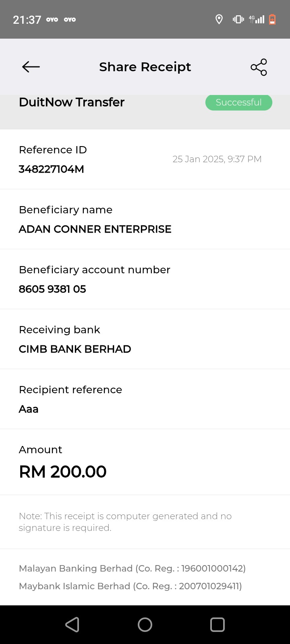Viewport: 290px width, 644px height.
Task: Tap account number 8605 9381 05
Action: click(52, 289)
